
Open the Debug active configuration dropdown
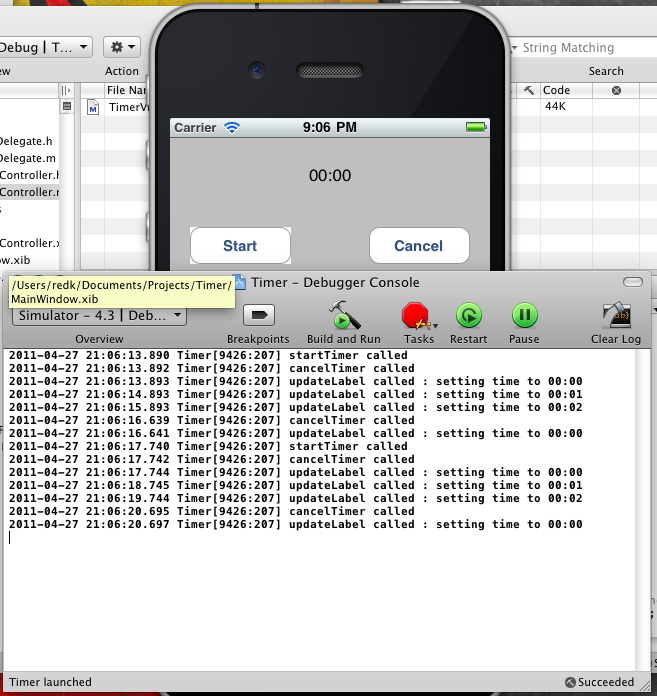44,47
